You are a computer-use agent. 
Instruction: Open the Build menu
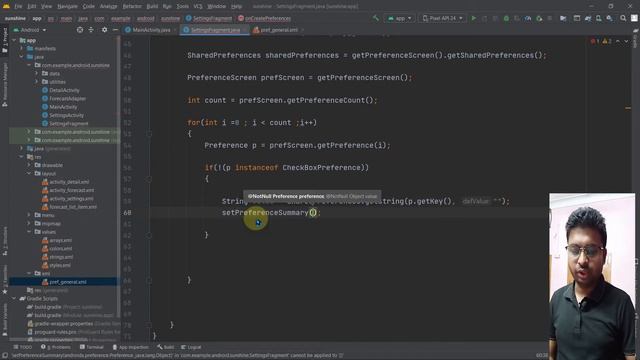click(x=152, y=7)
